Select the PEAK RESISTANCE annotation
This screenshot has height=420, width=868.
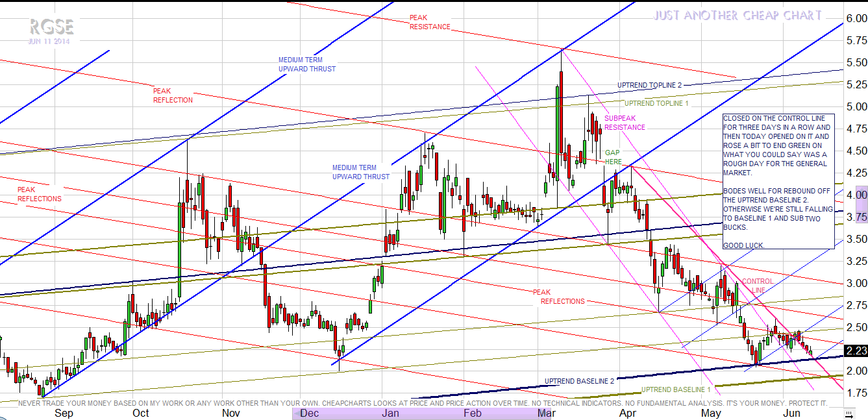(x=429, y=22)
